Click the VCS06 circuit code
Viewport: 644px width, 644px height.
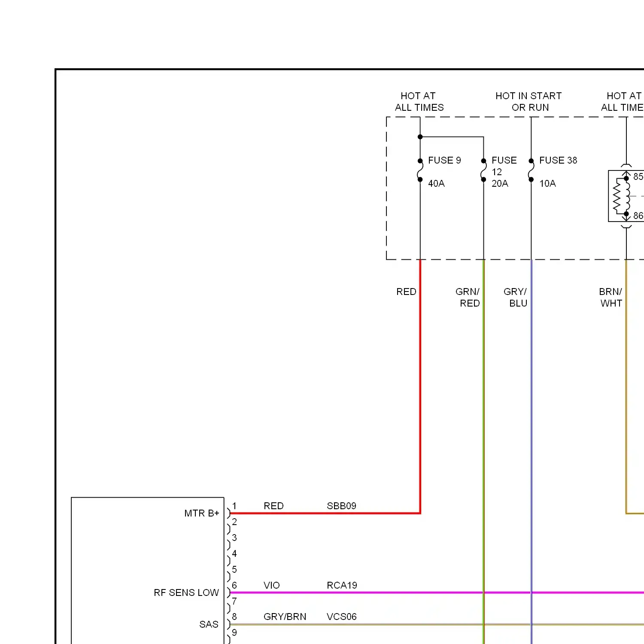341,617
